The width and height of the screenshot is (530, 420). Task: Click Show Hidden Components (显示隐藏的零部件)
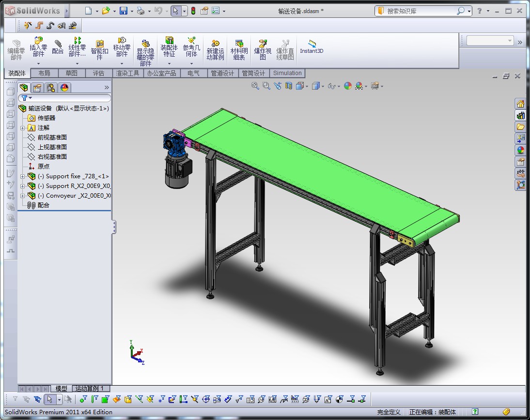(145, 53)
